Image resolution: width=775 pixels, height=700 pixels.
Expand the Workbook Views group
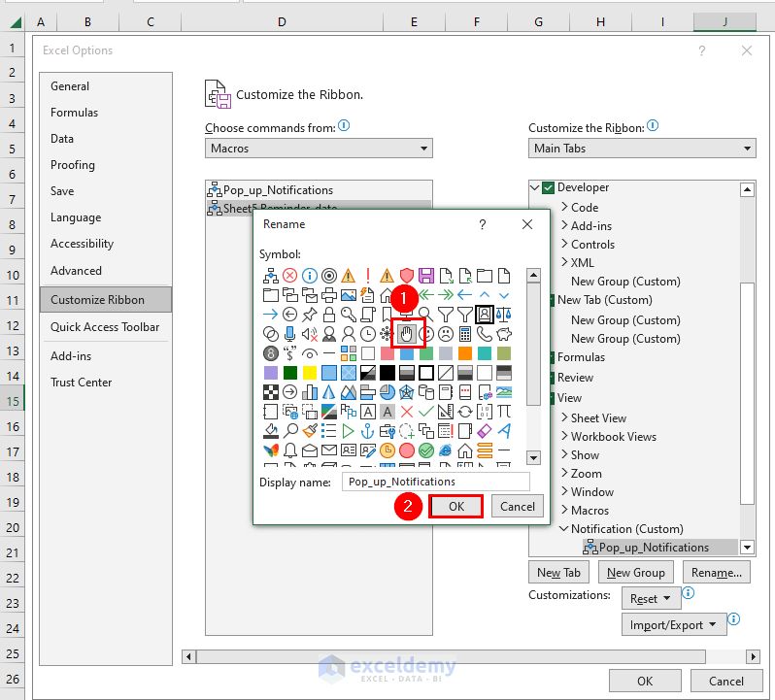(x=564, y=436)
